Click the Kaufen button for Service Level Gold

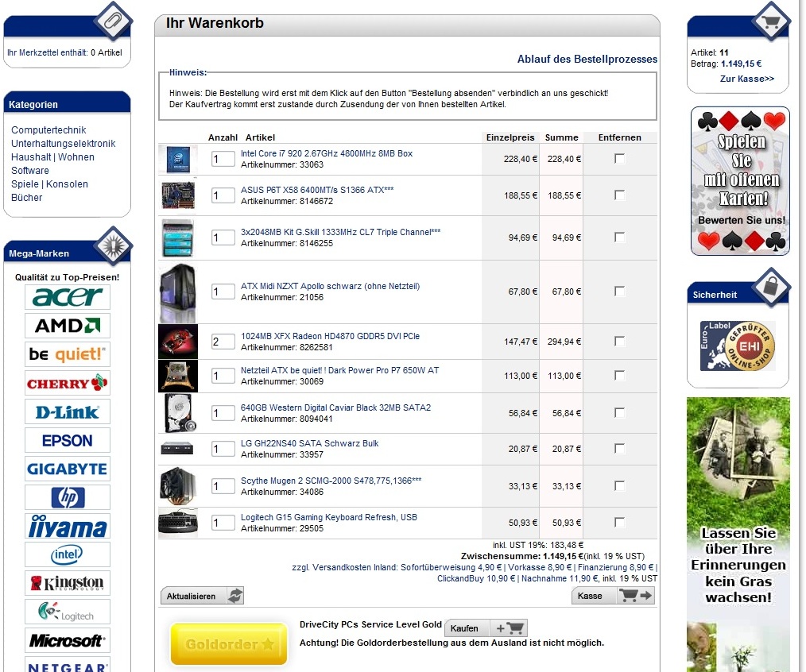click(x=486, y=628)
